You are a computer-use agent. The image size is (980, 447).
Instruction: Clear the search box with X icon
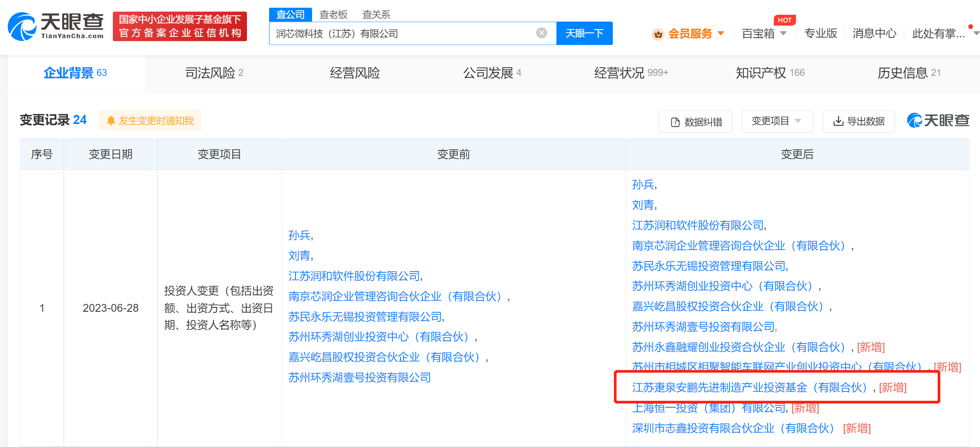point(541,33)
